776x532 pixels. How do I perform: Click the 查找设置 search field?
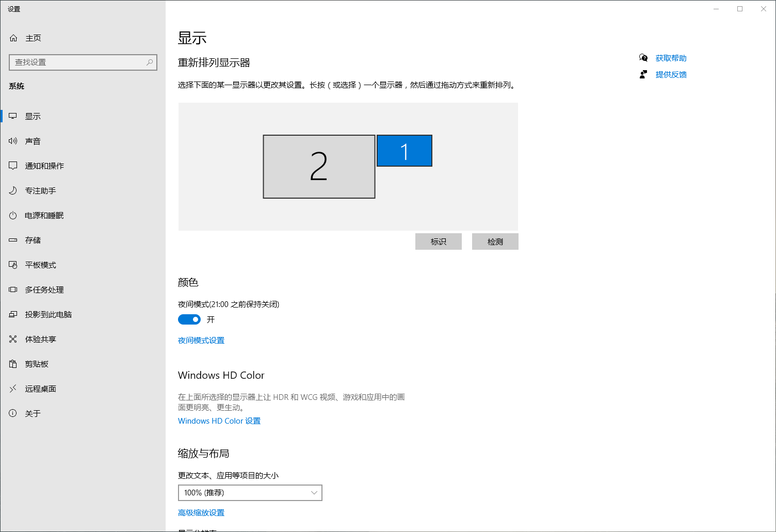[83, 62]
